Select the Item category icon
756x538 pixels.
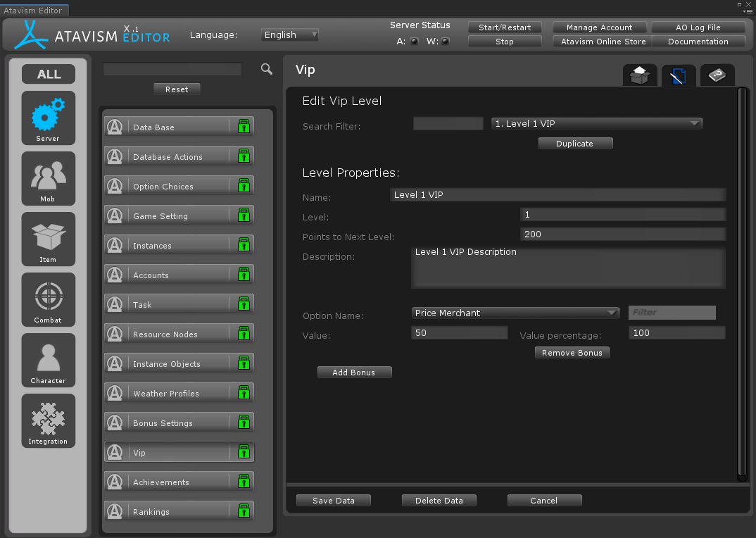[x=48, y=239]
